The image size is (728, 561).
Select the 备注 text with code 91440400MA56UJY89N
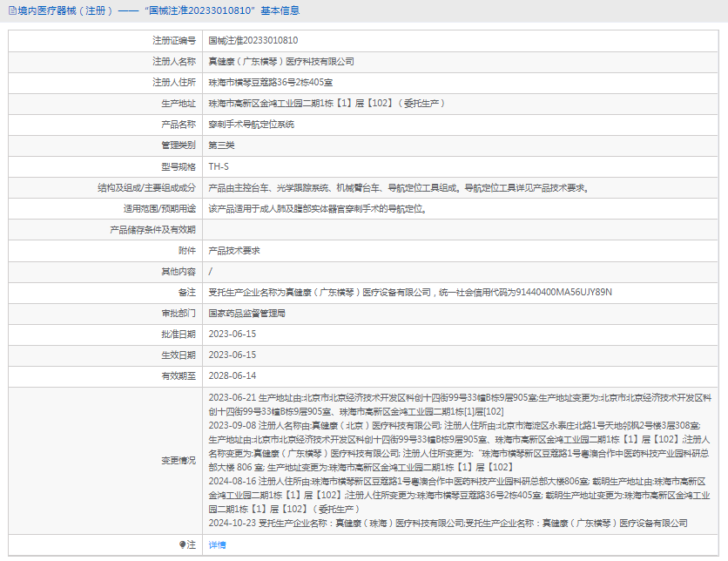pyautogui.click(x=410, y=293)
